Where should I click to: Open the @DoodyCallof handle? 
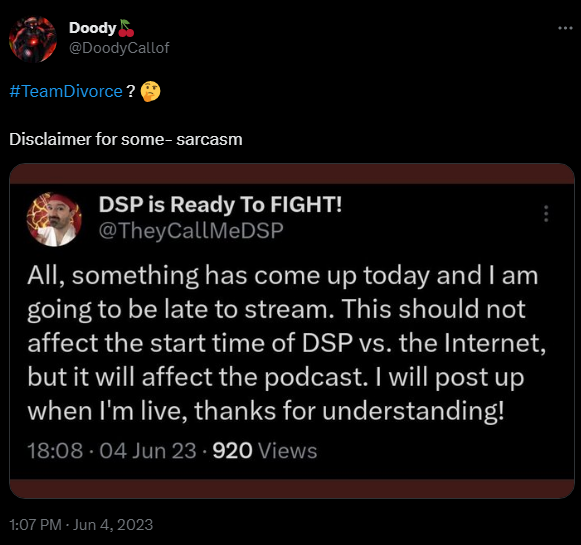pos(119,48)
